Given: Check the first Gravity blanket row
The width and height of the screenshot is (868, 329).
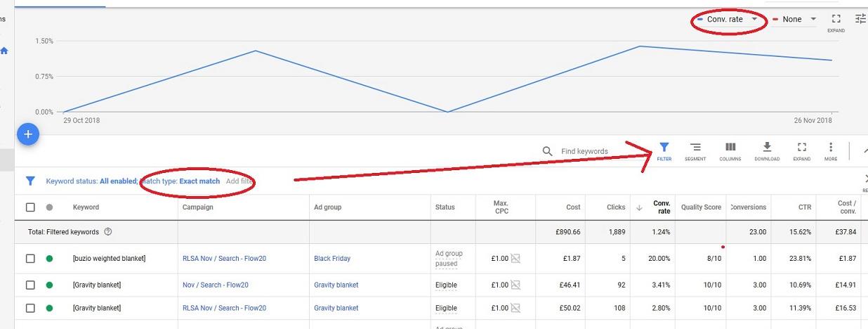Looking at the screenshot, I should [30, 285].
